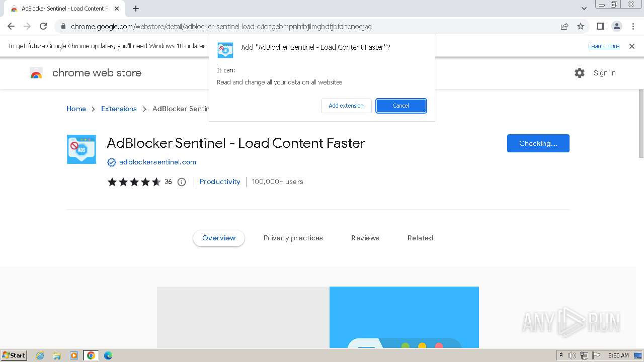Viewport: 644px width, 362px height.
Task: Open the volume speaker tray icon
Action: point(572,355)
